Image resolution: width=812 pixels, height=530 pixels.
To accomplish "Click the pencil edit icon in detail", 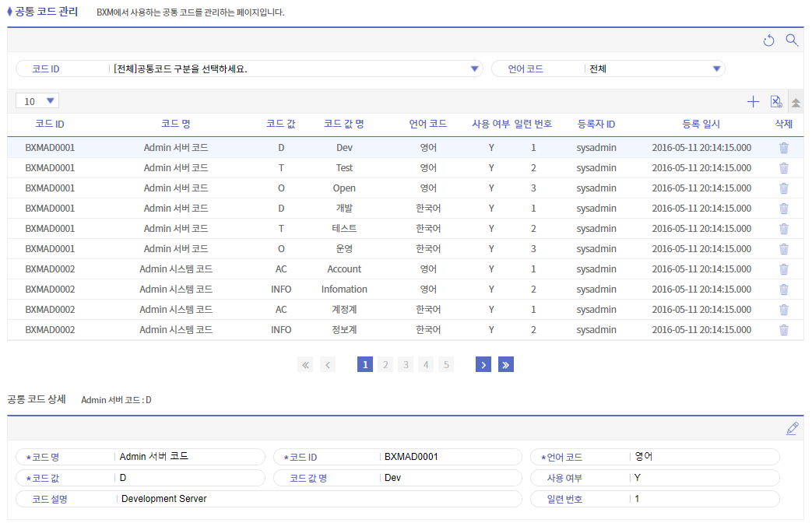I will coord(793,429).
